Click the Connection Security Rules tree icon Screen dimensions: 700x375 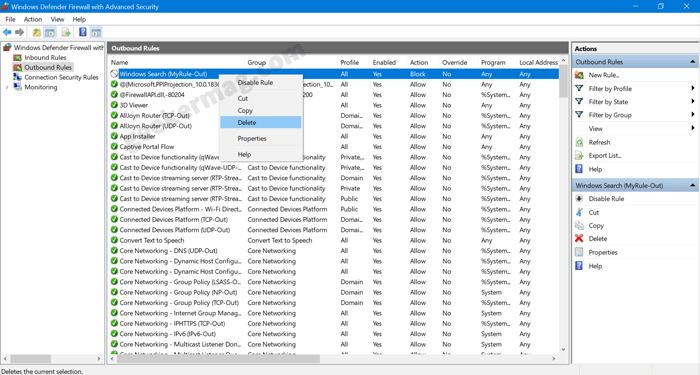(17, 77)
